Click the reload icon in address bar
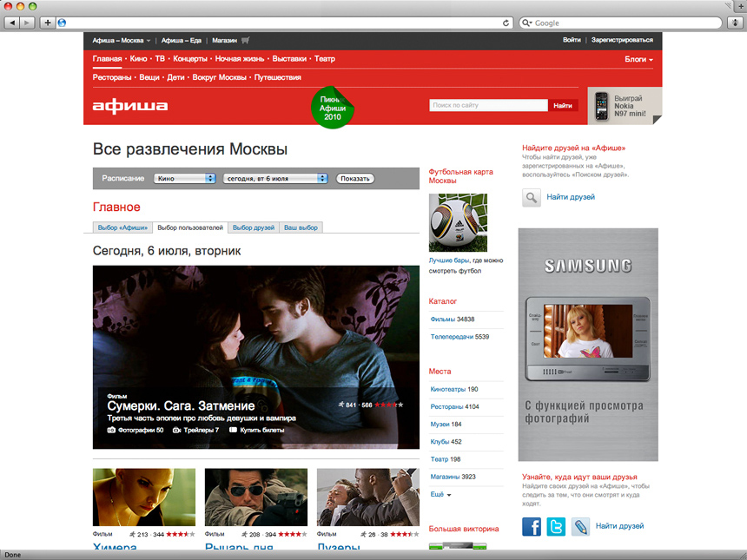The height and width of the screenshot is (560, 747). [x=506, y=23]
